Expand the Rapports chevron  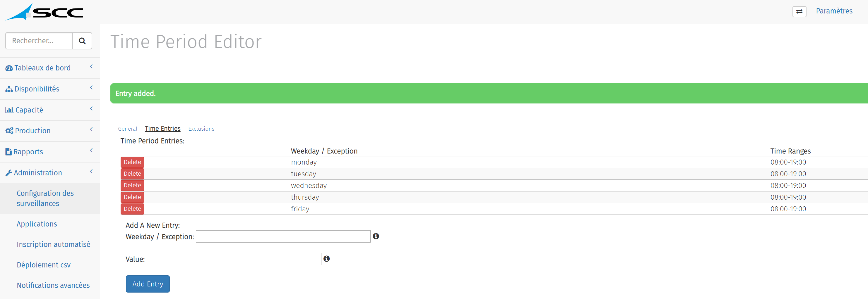(91, 150)
